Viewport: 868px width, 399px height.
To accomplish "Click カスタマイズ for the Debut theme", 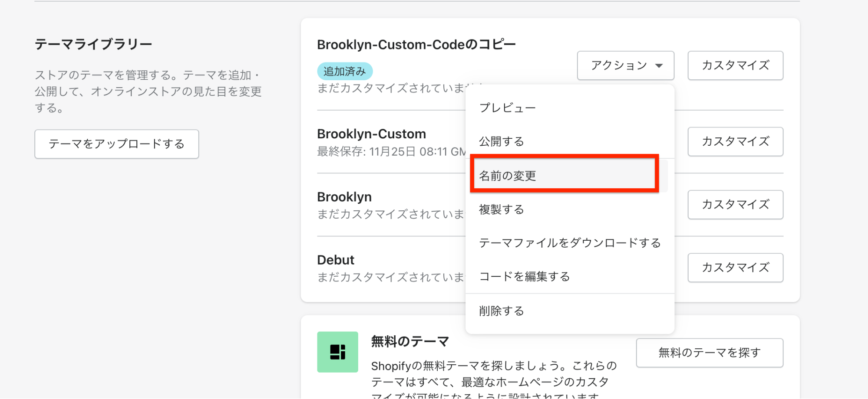I will click(735, 268).
